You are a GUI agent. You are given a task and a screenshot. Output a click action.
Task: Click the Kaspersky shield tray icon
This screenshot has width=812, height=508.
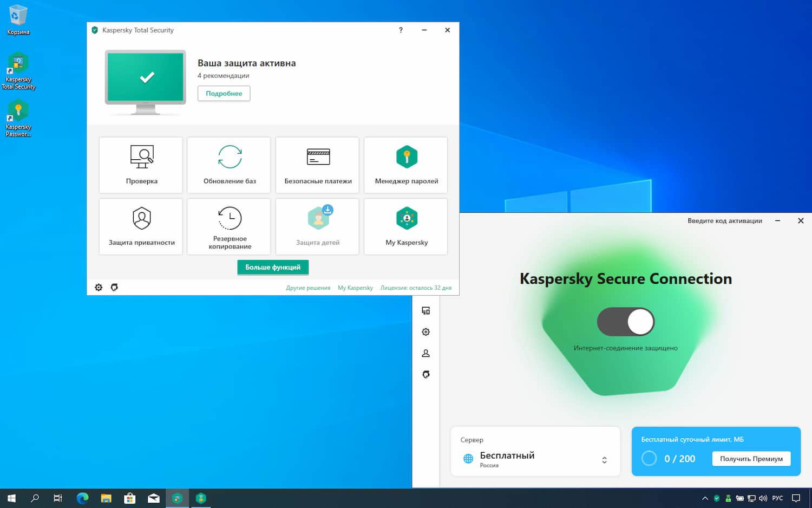[x=717, y=498]
